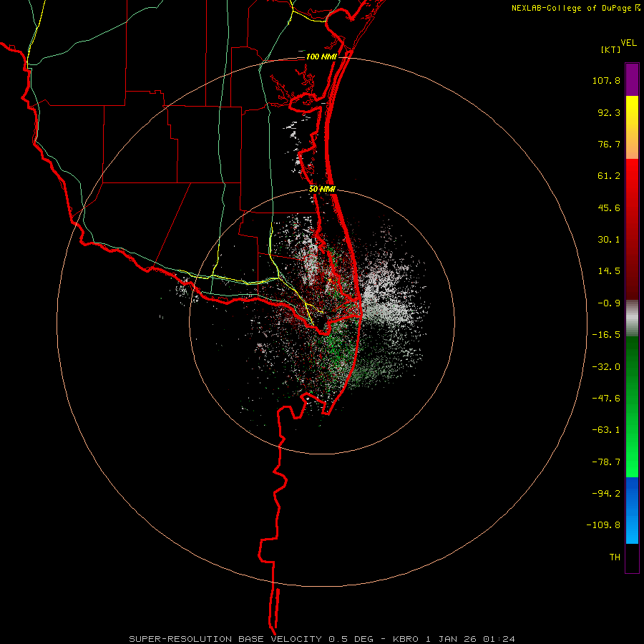Click the [KT] units label
Viewport: 644px width, 644px height.
click(x=610, y=49)
